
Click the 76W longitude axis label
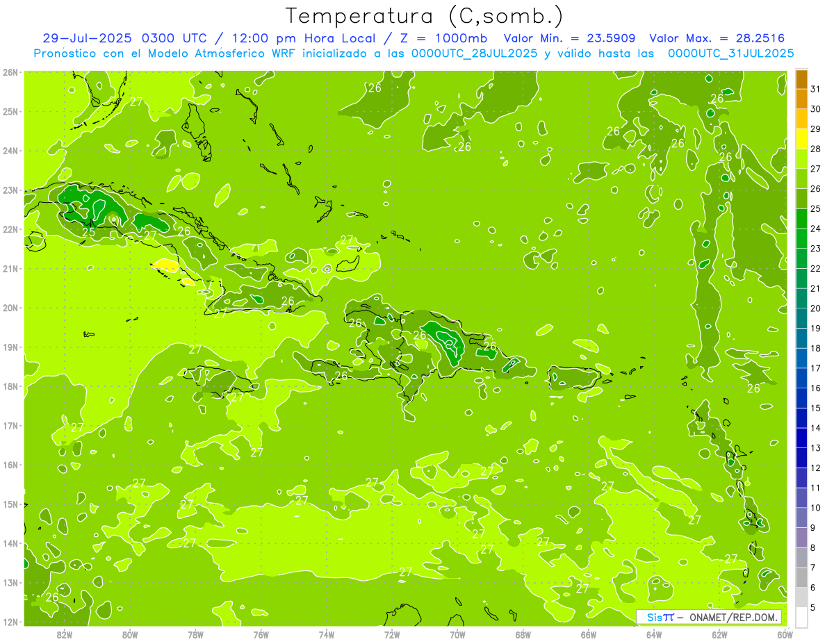click(261, 634)
